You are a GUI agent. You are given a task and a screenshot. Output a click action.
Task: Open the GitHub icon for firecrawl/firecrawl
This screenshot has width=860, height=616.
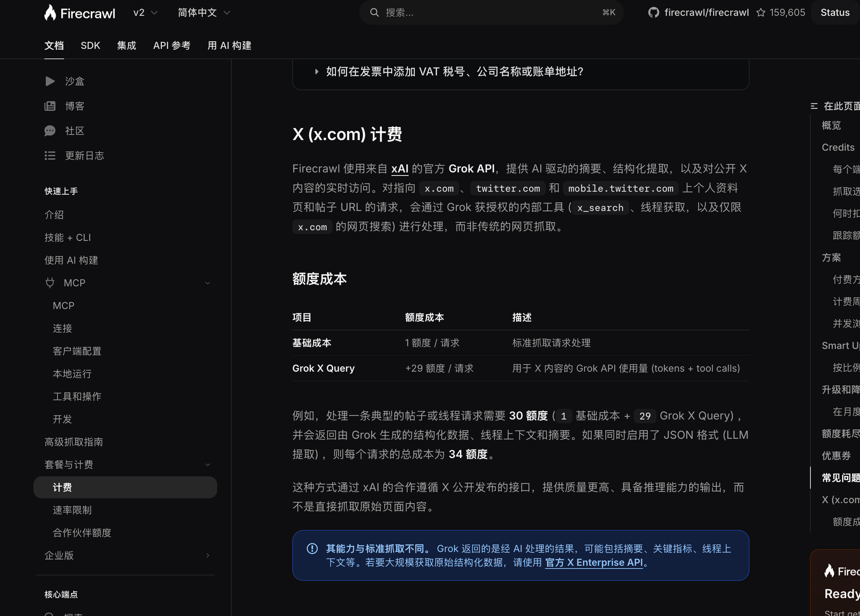[654, 13]
